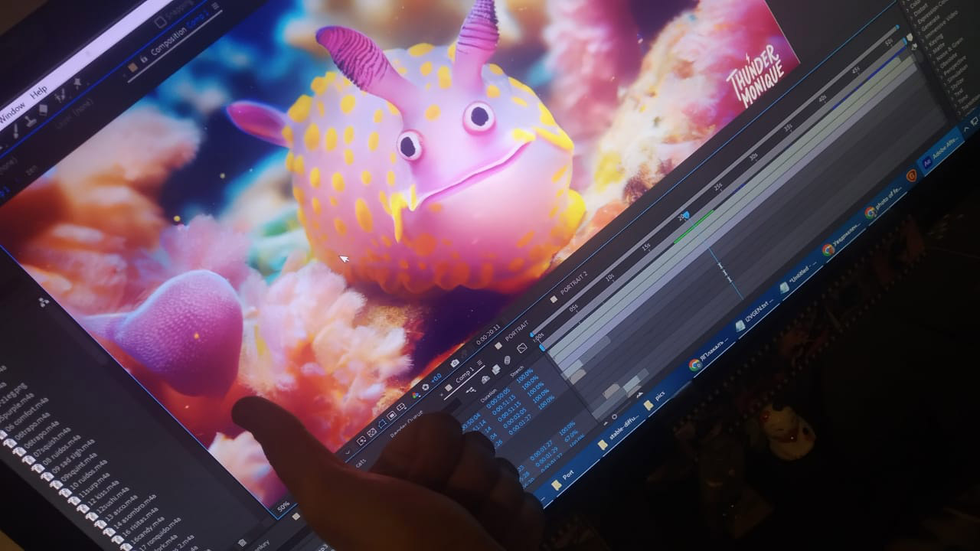This screenshot has width=980, height=551.
Task: Click the green work area render bar
Action: pos(693,227)
